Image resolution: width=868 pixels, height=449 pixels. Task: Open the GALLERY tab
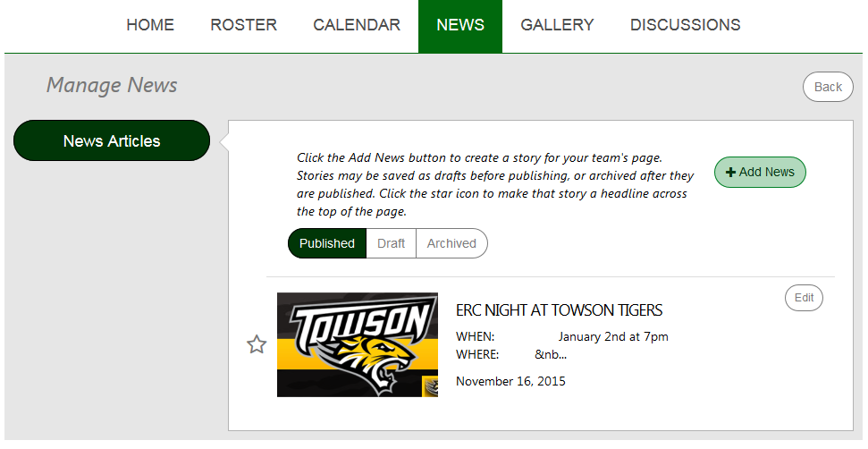pos(557,25)
